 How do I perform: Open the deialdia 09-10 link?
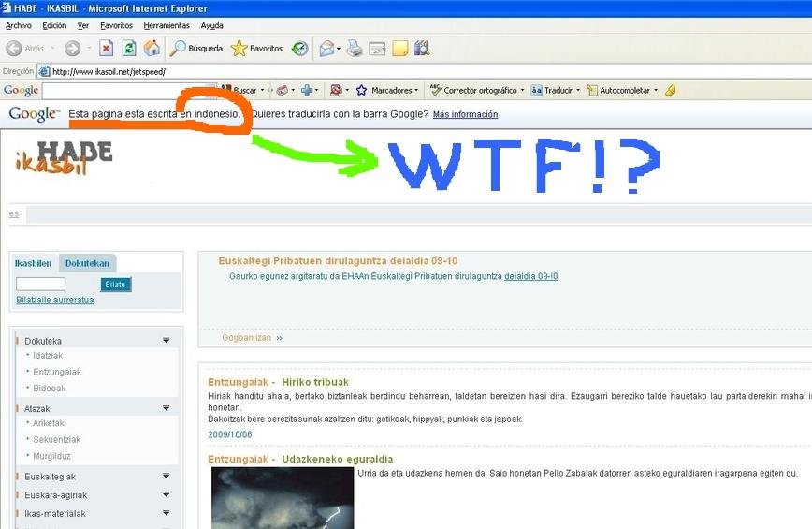click(x=530, y=277)
